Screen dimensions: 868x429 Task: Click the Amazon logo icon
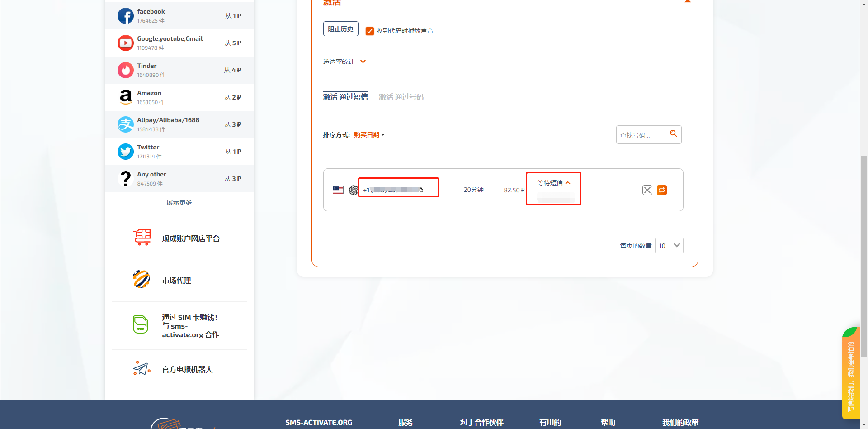pos(125,97)
